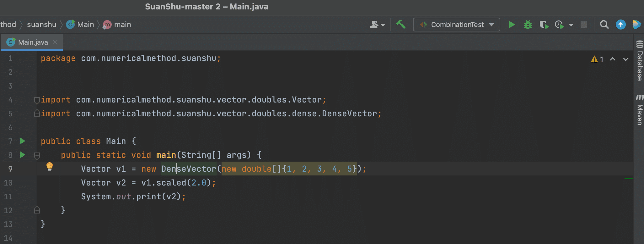Click the fold end marker on line 5

[37, 114]
